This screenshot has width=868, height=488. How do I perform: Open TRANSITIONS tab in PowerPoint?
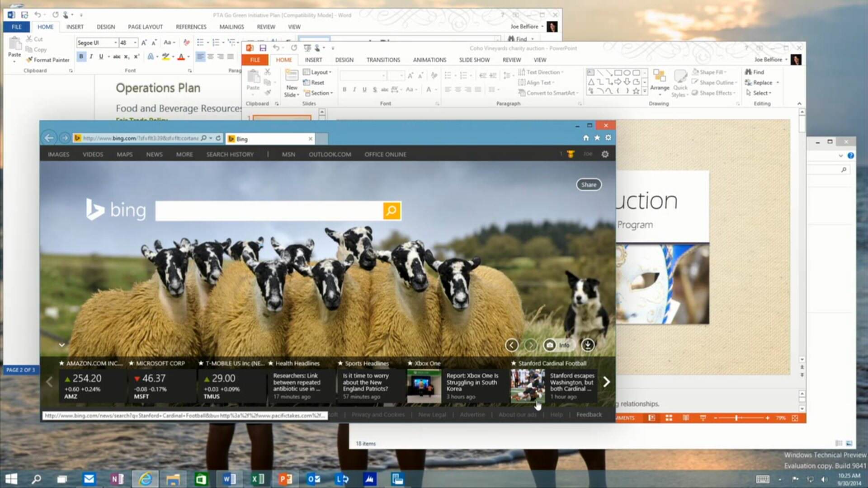point(383,60)
